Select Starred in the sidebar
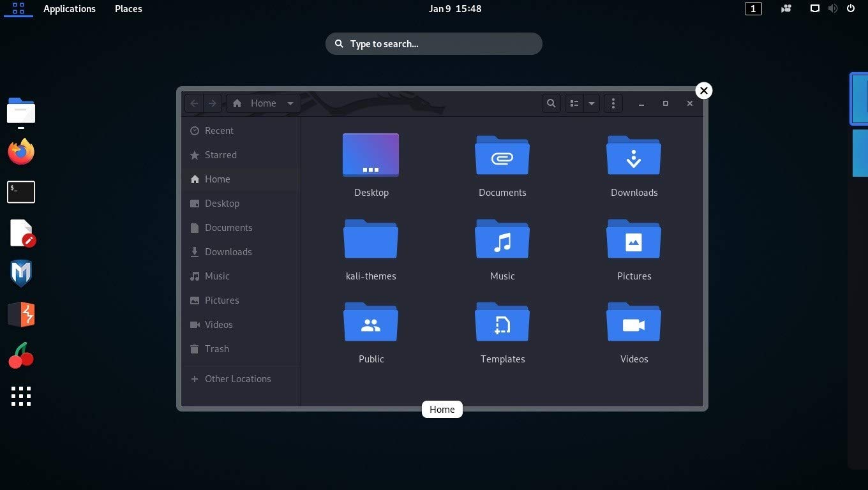This screenshot has width=868, height=490. 220,155
